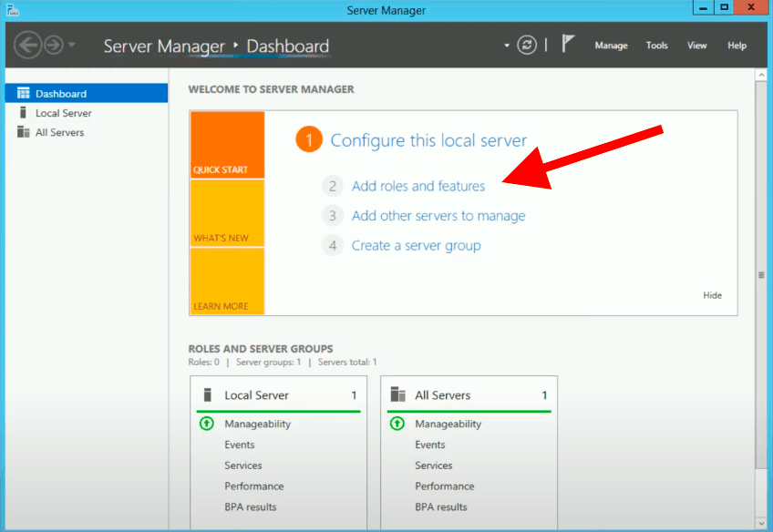Open the Tools menu
Screen dimensions: 773x532
[656, 46]
